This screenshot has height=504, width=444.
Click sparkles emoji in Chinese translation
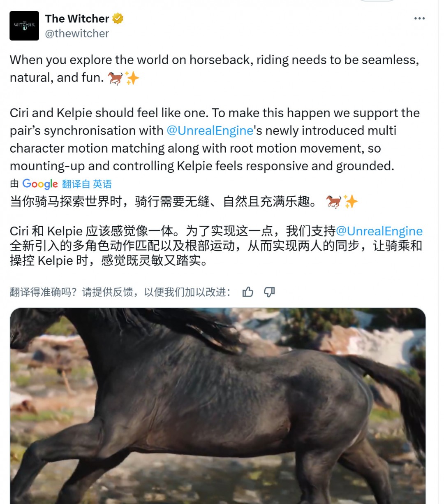[x=351, y=202]
